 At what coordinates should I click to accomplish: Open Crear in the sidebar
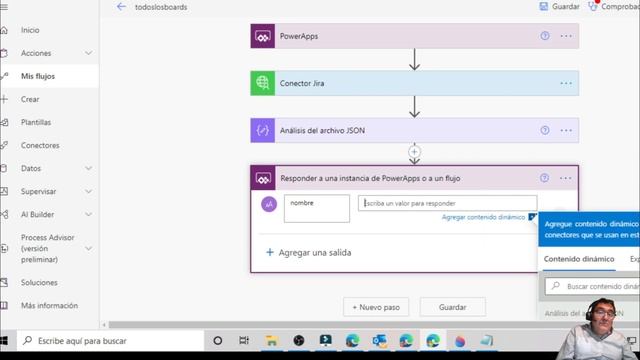click(x=30, y=99)
